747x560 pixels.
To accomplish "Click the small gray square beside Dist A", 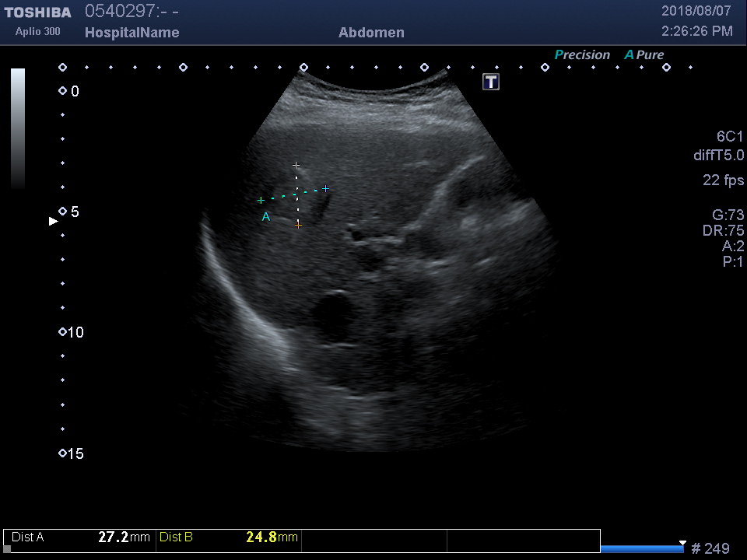I will pos(7,549).
